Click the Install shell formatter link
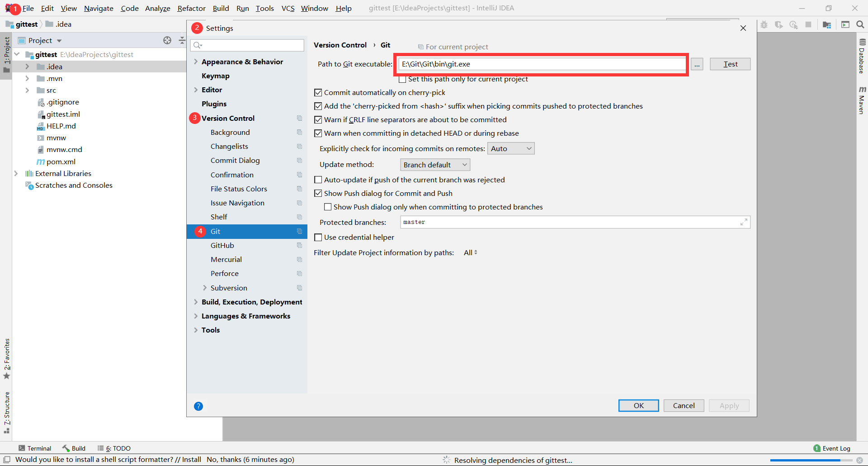The width and height of the screenshot is (868, 466). tap(192, 459)
